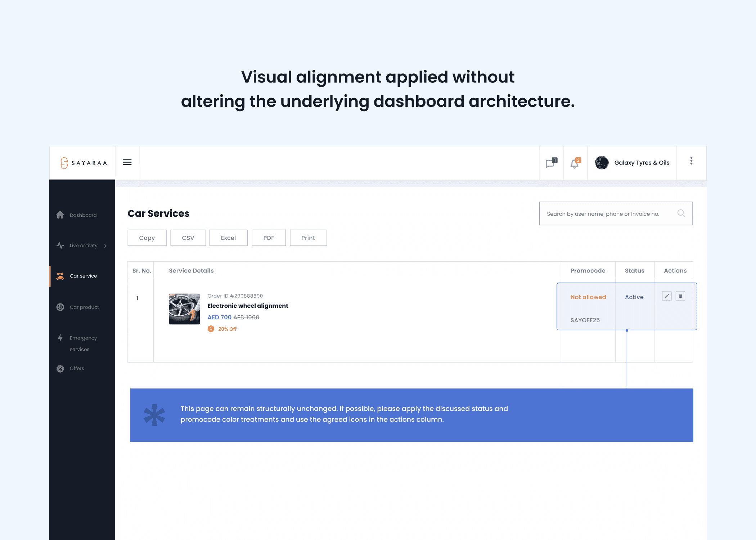Screen dimensions: 756x540
Task: Go to Offers in sidebar
Action: click(77, 368)
